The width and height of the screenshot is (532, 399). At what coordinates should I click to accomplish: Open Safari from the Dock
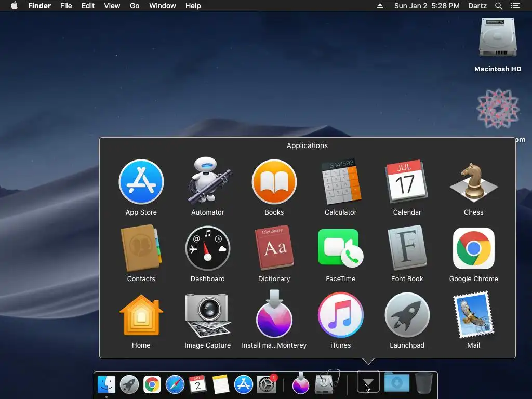click(x=175, y=384)
